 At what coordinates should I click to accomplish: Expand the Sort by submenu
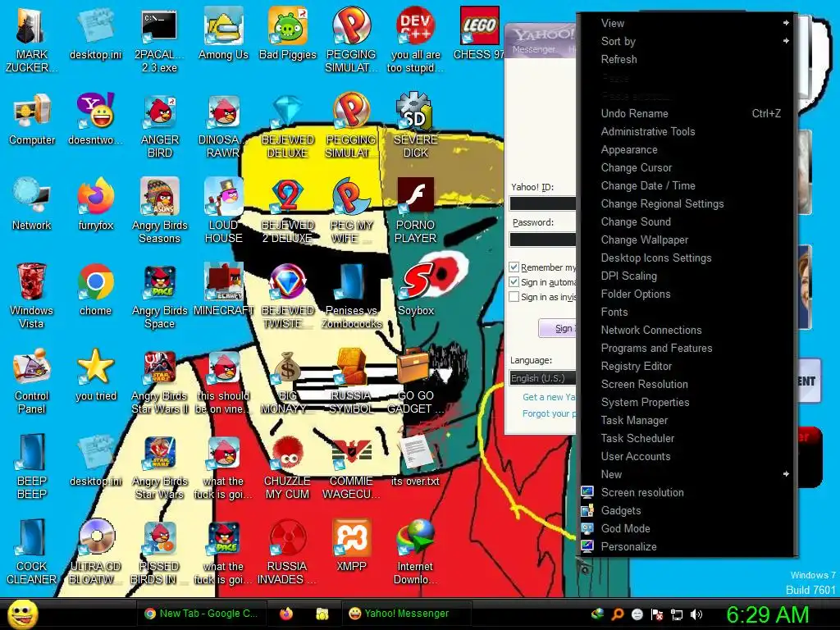click(x=688, y=41)
